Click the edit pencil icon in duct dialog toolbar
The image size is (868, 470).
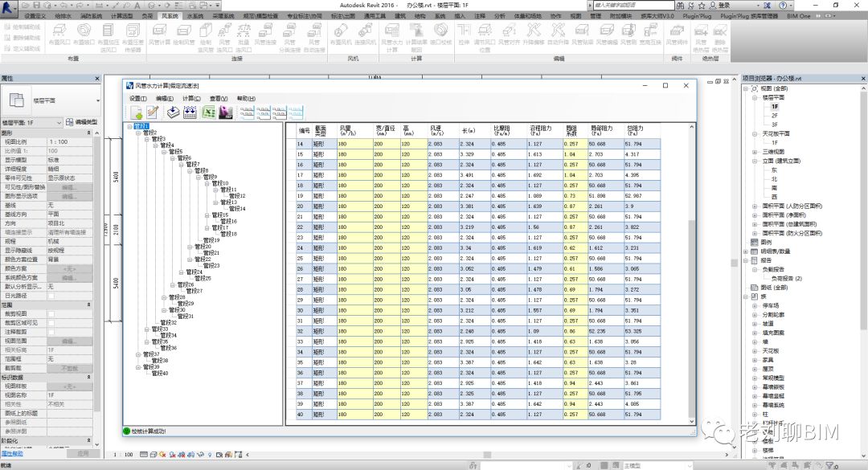[x=152, y=112]
